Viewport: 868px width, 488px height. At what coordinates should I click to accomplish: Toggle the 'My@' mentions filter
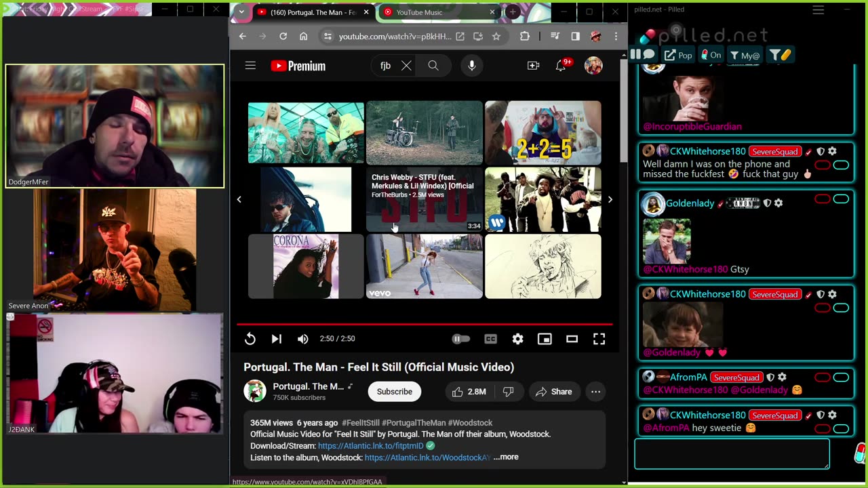(745, 55)
